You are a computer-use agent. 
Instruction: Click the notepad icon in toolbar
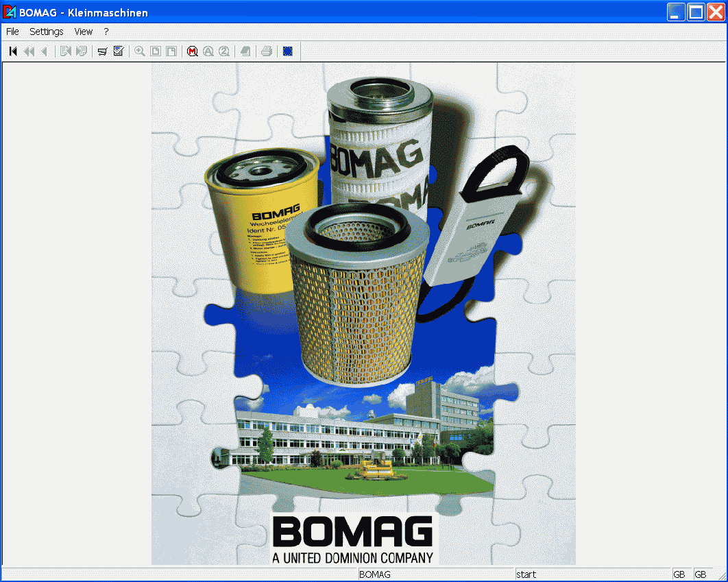click(x=245, y=51)
